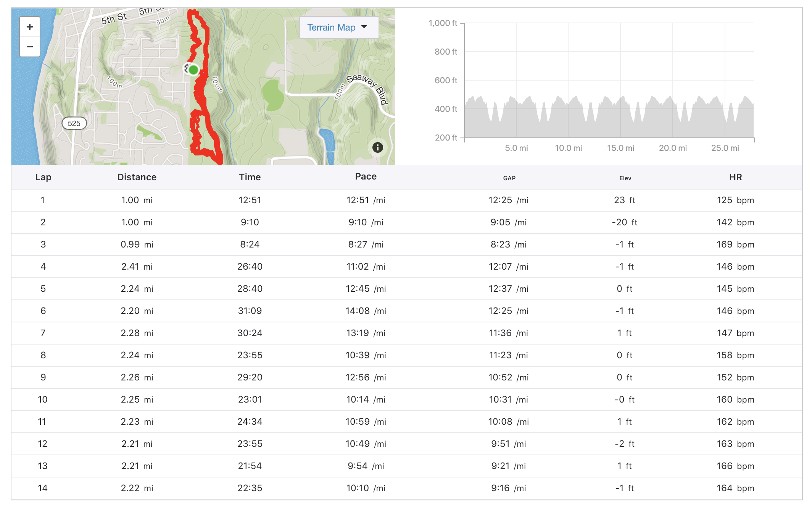The width and height of the screenshot is (812, 508).
Task: Click the 525 highway shield on map
Action: [x=74, y=123]
